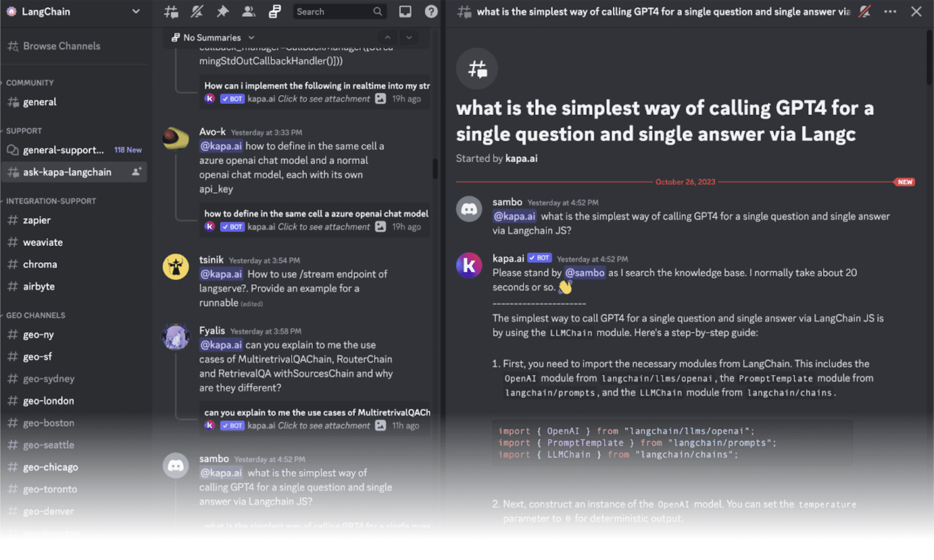Click large thread icon above thread title

point(477,68)
